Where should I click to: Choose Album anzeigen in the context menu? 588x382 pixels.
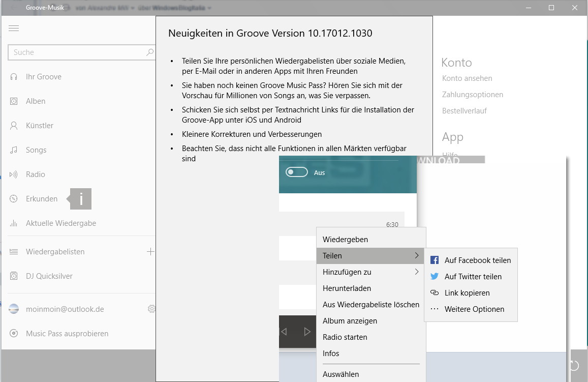[x=372, y=321]
